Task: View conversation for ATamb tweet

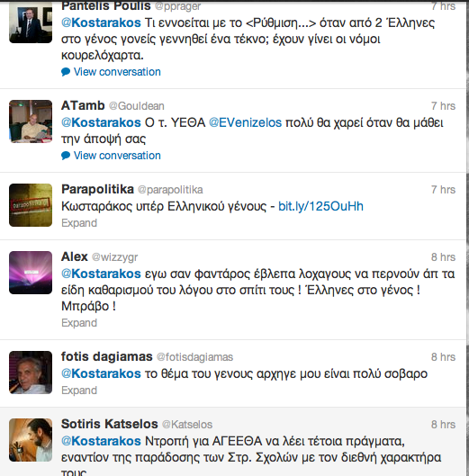Action: [x=117, y=156]
